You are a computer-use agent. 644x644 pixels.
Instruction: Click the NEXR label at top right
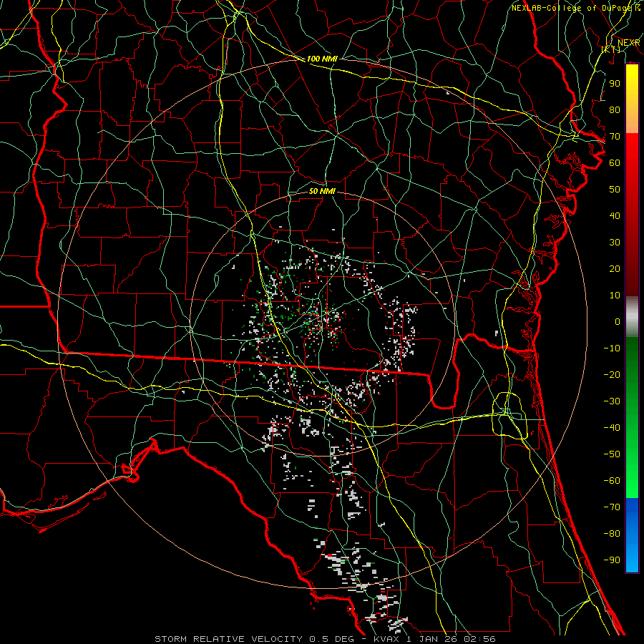coord(628,43)
